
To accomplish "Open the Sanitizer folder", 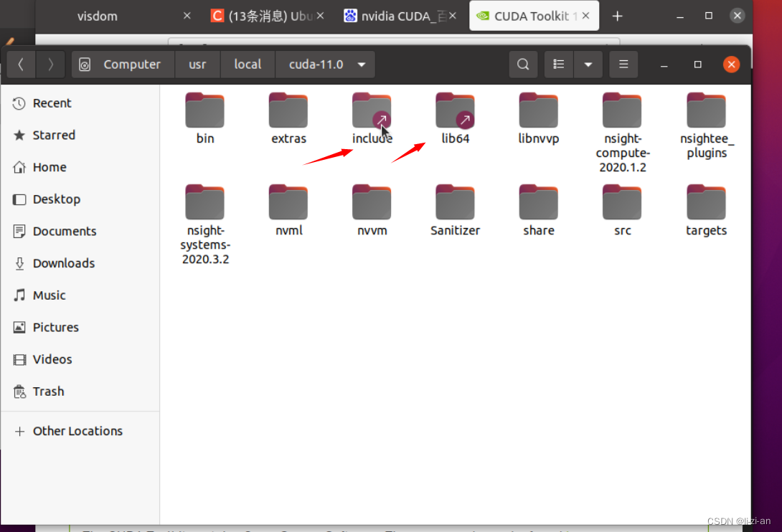I will 455,210.
